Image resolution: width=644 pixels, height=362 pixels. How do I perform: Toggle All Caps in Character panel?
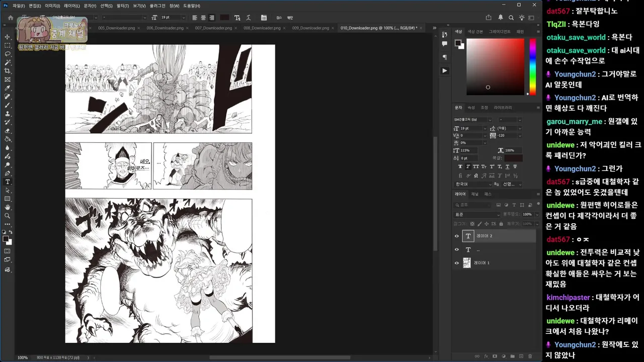click(476, 166)
